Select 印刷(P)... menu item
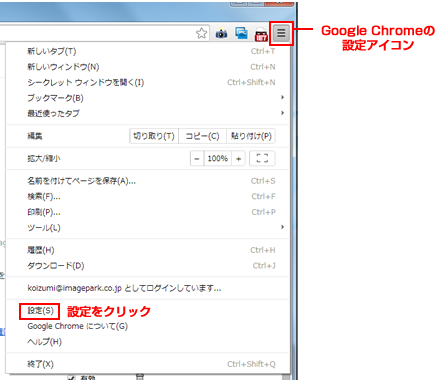 coord(148,212)
